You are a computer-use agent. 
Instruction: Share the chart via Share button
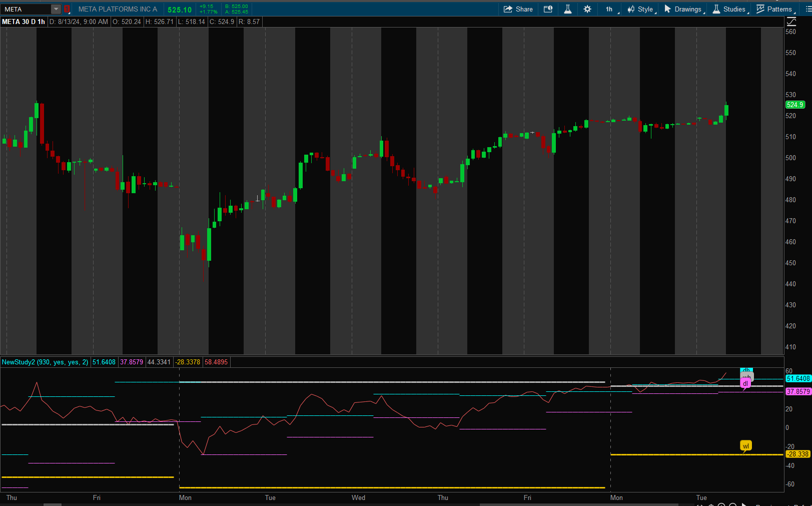click(518, 9)
